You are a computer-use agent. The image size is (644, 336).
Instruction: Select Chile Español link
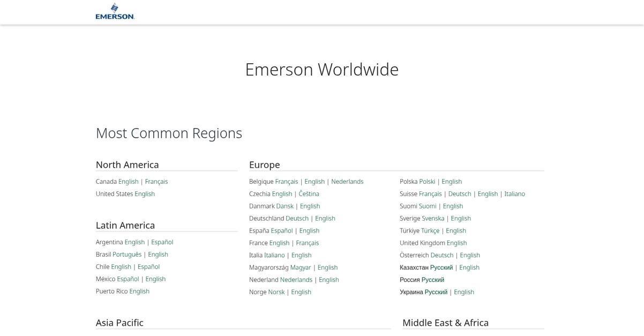(149, 267)
